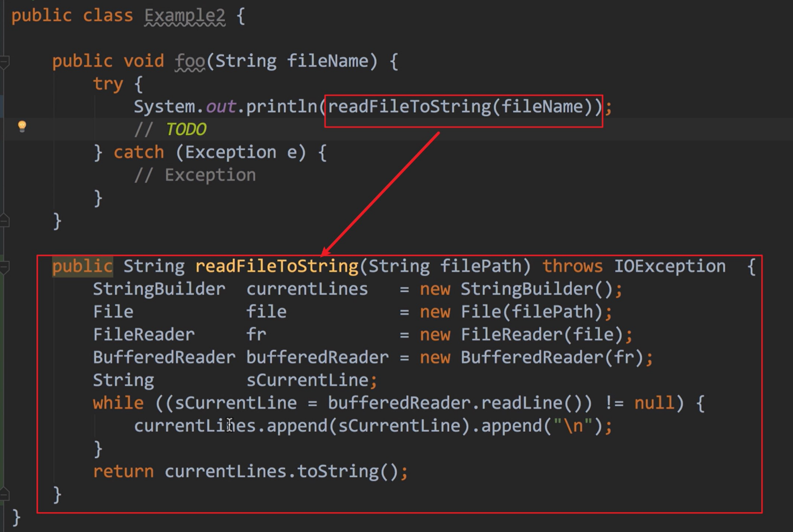Click the fr variable declaration
The image size is (793, 532).
(x=256, y=334)
